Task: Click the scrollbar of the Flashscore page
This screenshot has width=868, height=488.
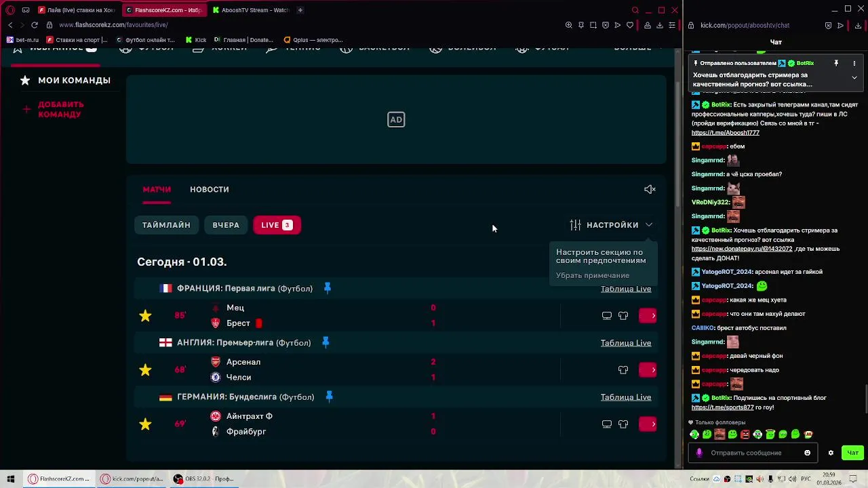Action: 679,144
